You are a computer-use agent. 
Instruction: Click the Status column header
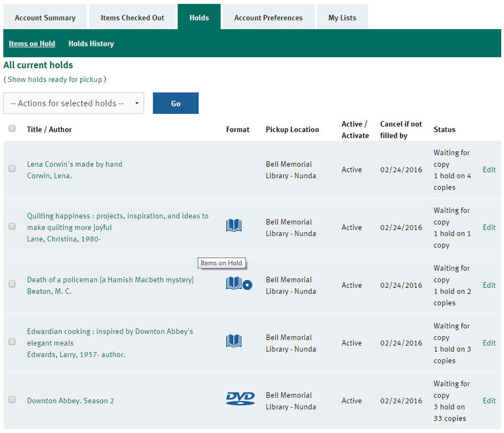pyautogui.click(x=444, y=129)
